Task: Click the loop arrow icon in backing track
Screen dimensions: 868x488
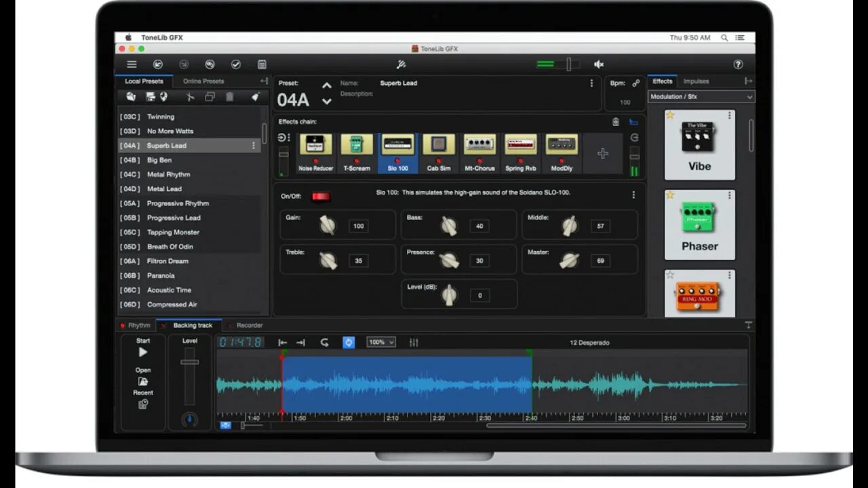Action: click(325, 342)
